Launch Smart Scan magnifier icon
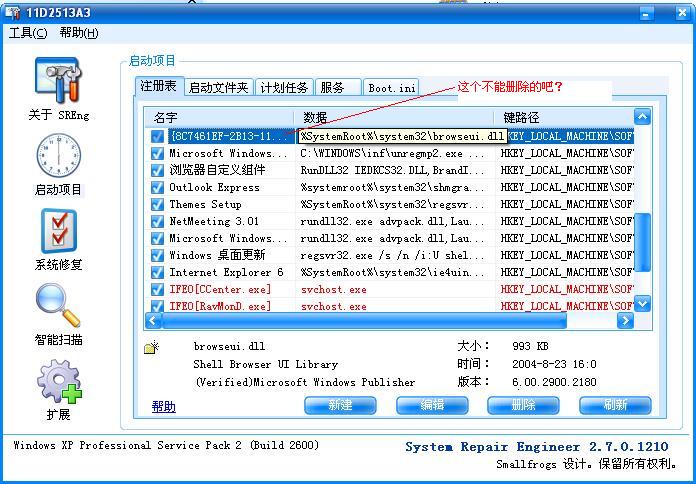This screenshot has height=484, width=696. [x=59, y=305]
